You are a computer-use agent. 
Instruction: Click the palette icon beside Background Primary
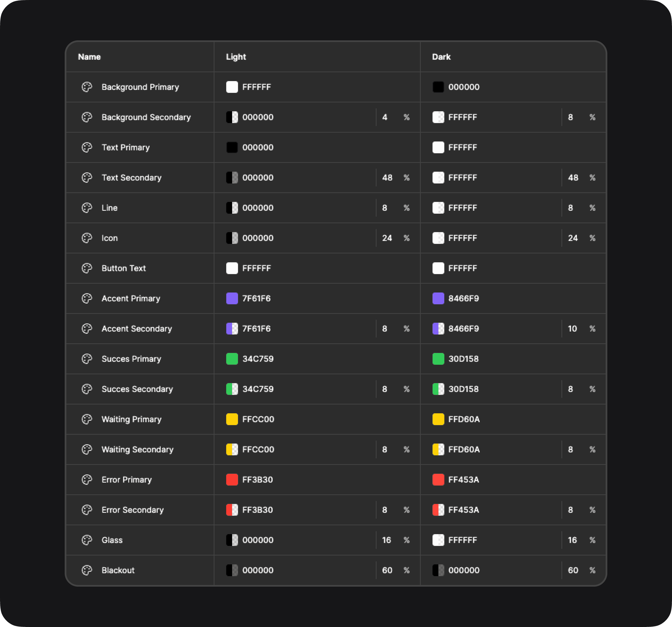[x=87, y=87]
